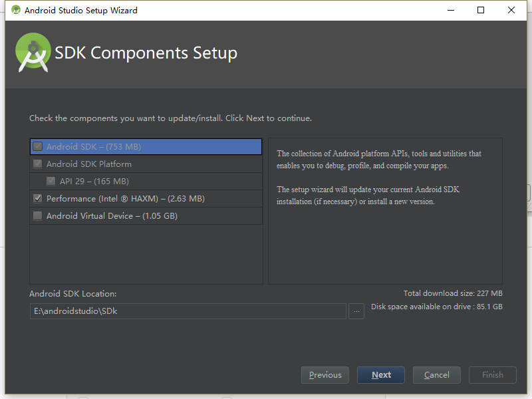
Task: Click the Android Studio title bar icon
Action: pyautogui.click(x=15, y=10)
